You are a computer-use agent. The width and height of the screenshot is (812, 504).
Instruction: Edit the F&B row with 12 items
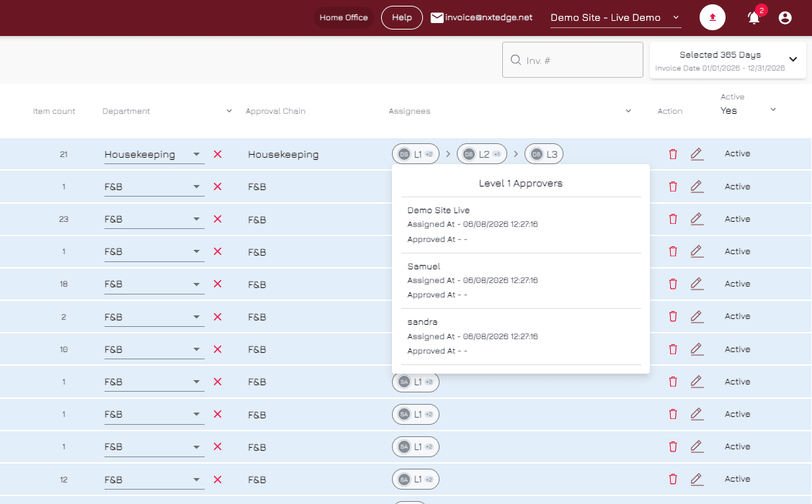pos(697,480)
